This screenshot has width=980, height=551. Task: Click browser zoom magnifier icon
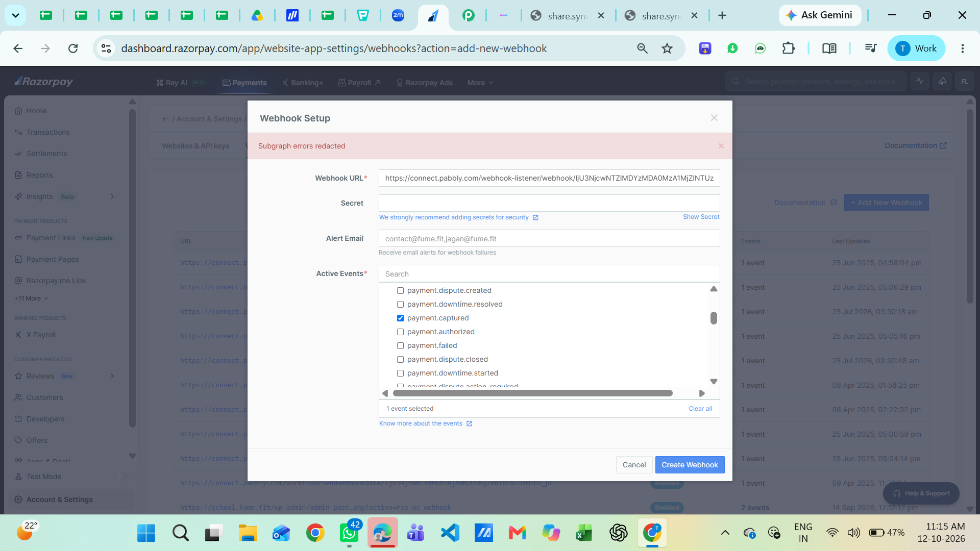tap(642, 48)
